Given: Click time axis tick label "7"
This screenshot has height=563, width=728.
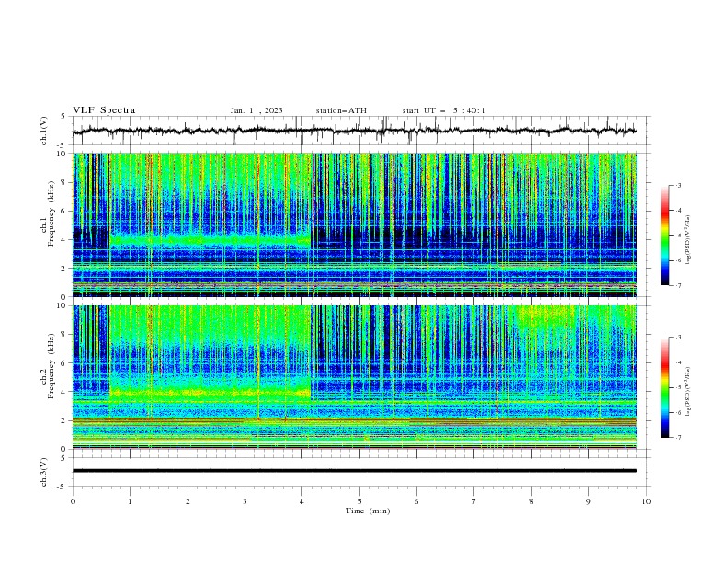Looking at the screenshot, I should coord(474,501).
